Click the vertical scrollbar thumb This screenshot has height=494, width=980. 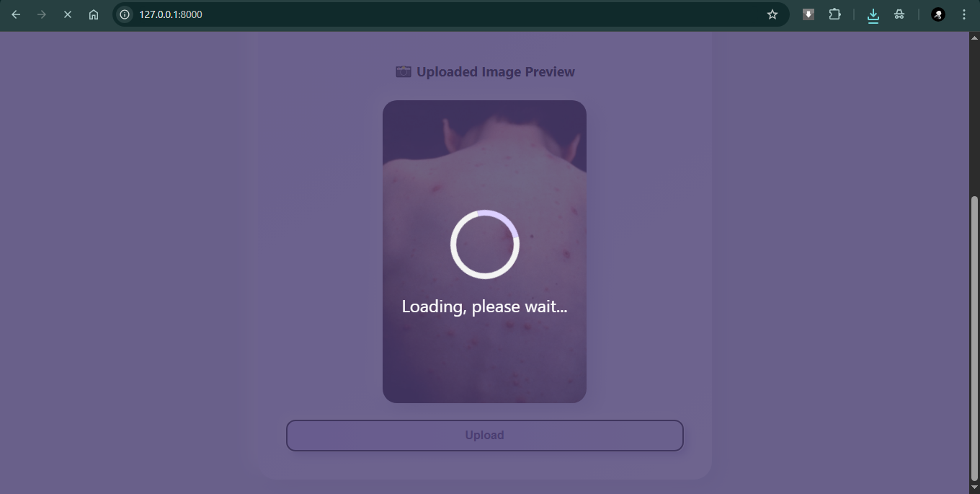pyautogui.click(x=974, y=338)
